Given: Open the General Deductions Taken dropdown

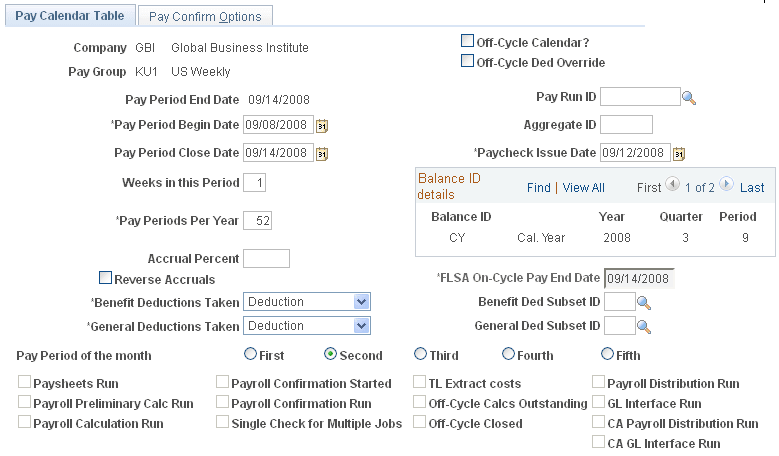Looking at the screenshot, I should pyautogui.click(x=361, y=326).
